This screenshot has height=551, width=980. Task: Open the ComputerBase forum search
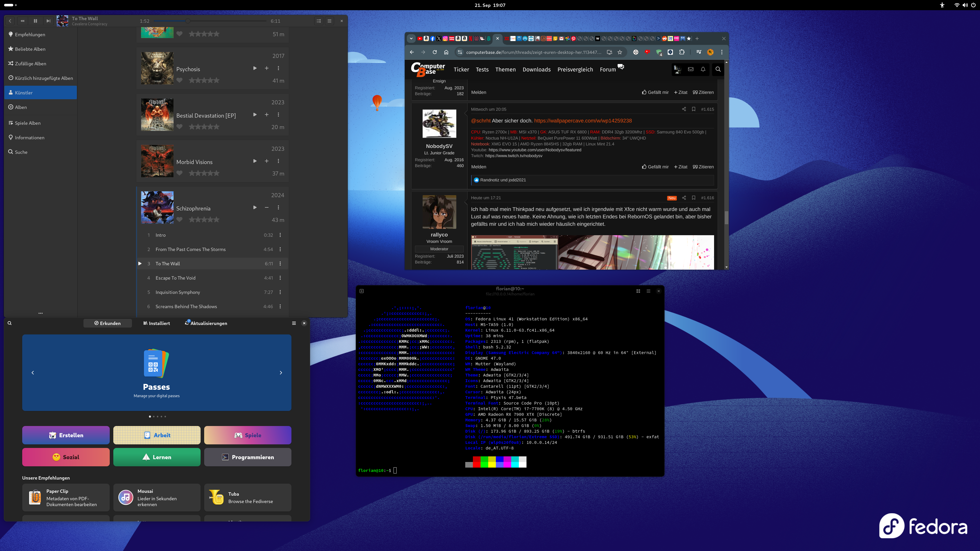[x=718, y=69]
